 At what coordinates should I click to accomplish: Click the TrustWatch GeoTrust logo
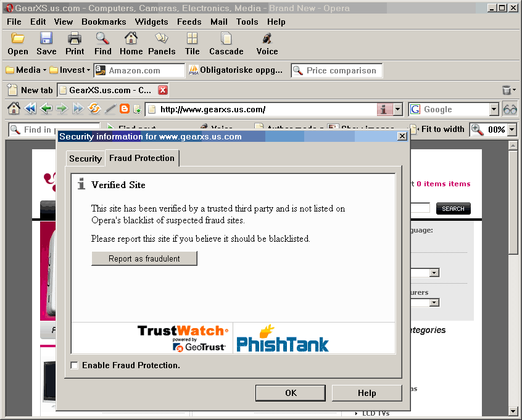tap(183, 338)
